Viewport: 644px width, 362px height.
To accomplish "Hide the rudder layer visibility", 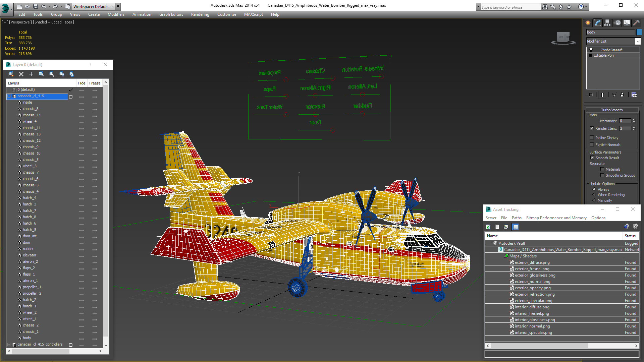I will pos(81,248).
